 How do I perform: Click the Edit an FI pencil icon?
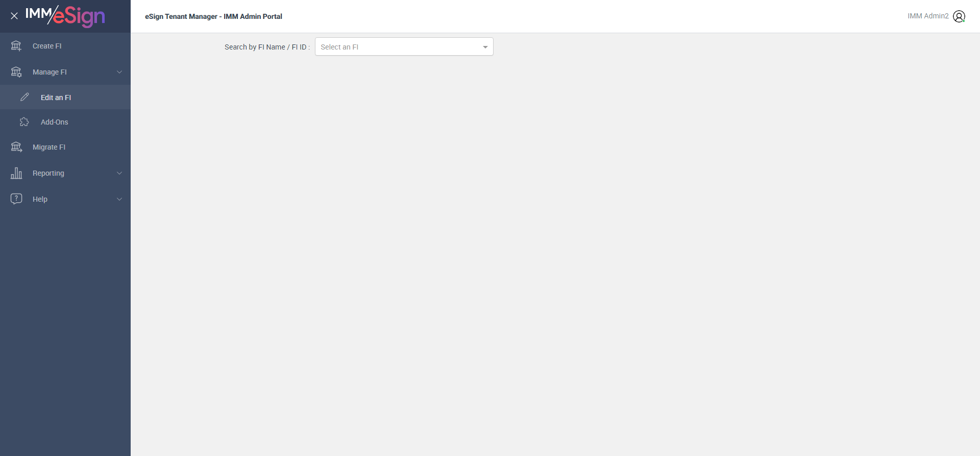click(24, 97)
